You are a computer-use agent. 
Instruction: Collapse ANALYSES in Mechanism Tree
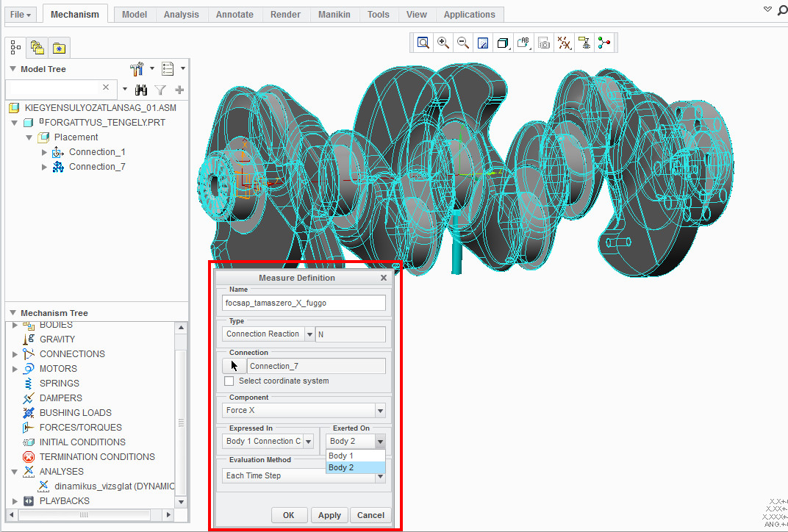[15, 472]
